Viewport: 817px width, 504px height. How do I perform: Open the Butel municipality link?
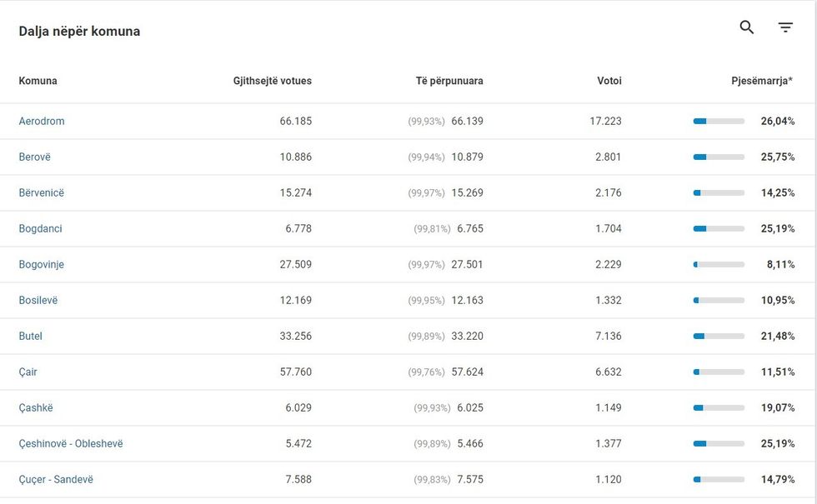(31, 336)
